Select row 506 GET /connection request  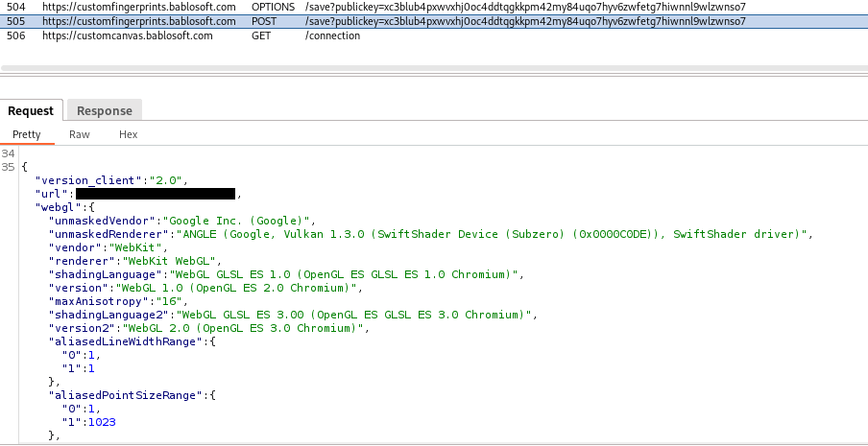pos(384,35)
